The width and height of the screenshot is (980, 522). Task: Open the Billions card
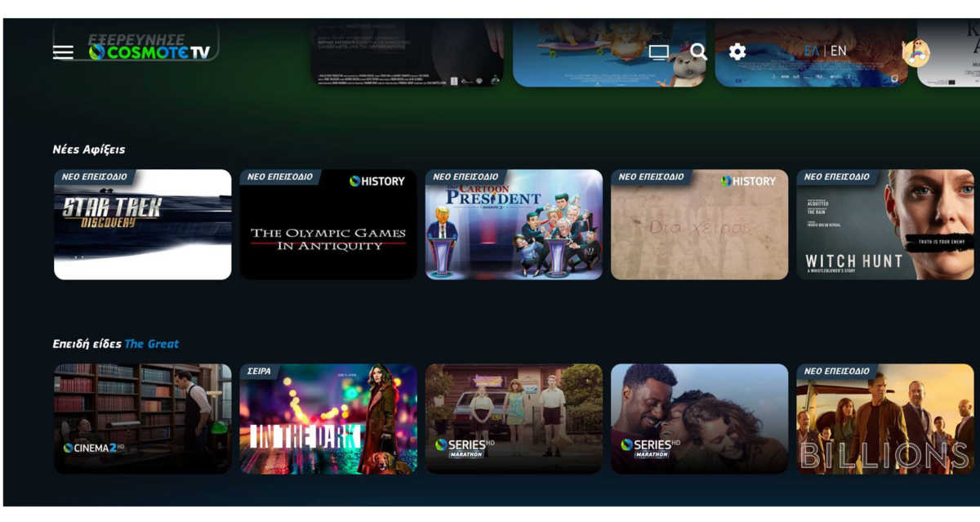click(x=885, y=419)
